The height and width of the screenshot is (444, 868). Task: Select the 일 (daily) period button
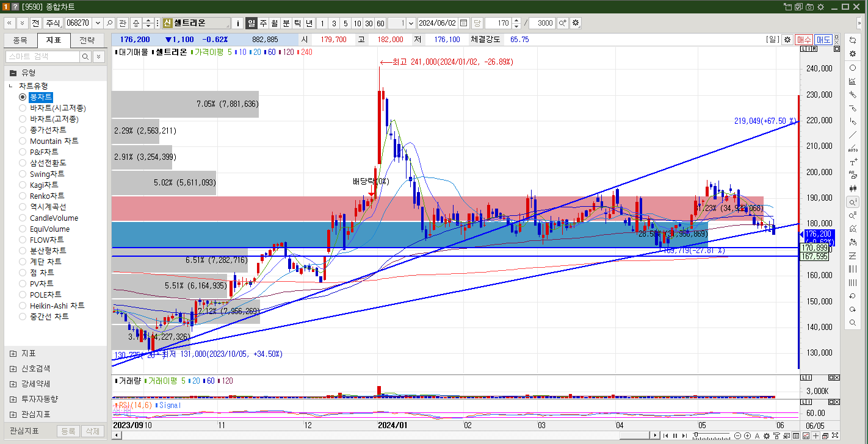[x=251, y=23]
